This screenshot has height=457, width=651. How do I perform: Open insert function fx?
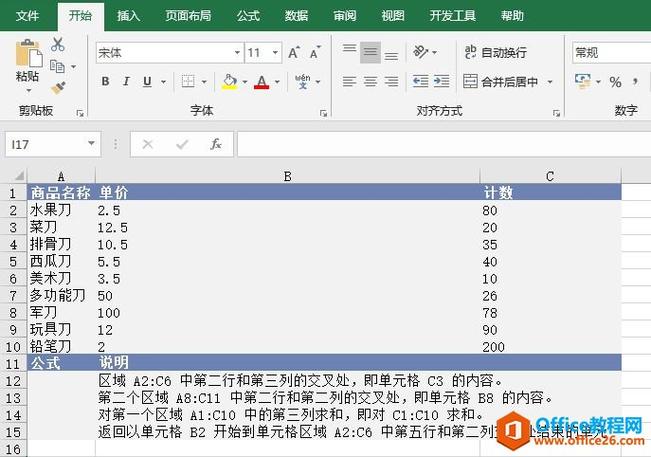pos(215,144)
